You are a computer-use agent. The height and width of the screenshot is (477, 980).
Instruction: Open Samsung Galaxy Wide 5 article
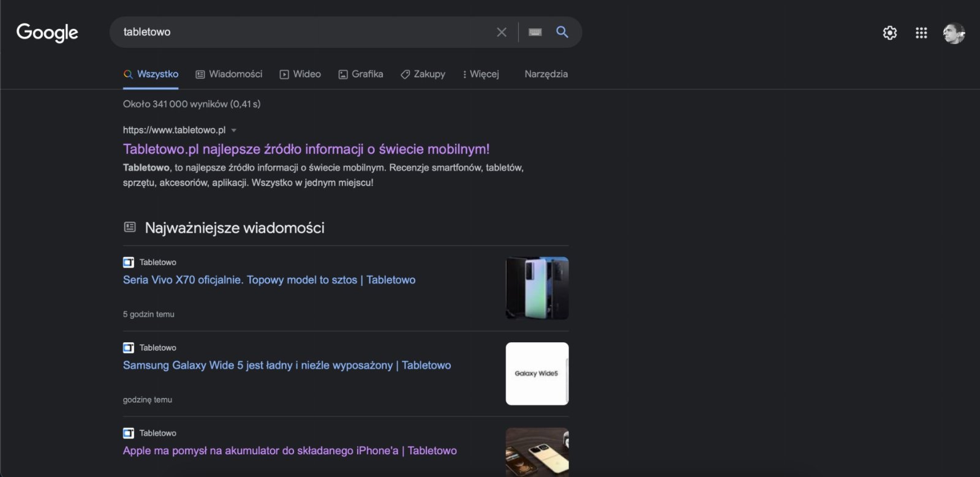click(287, 365)
